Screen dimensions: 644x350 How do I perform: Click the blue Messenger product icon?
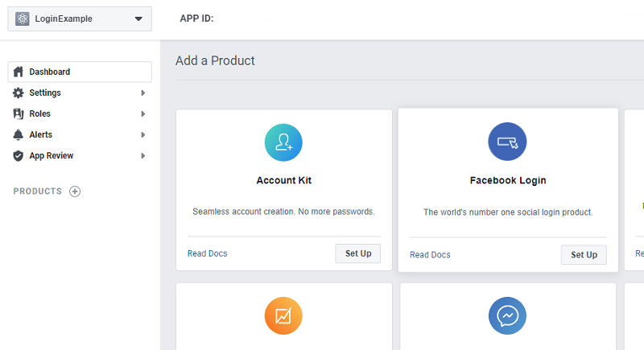pos(507,316)
